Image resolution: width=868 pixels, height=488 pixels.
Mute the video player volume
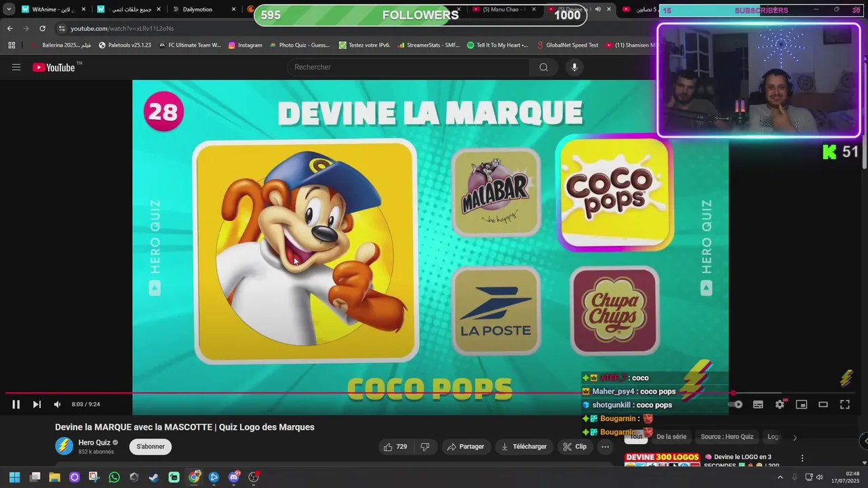[x=58, y=405]
